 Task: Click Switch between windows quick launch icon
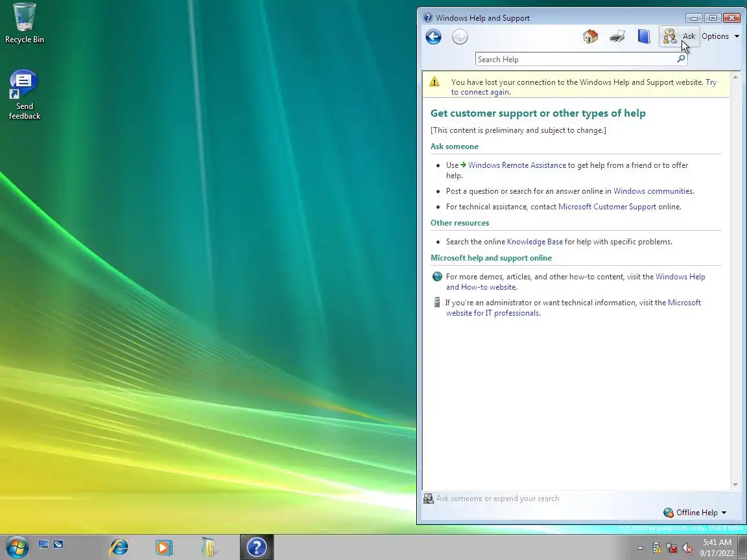pyautogui.click(x=58, y=544)
